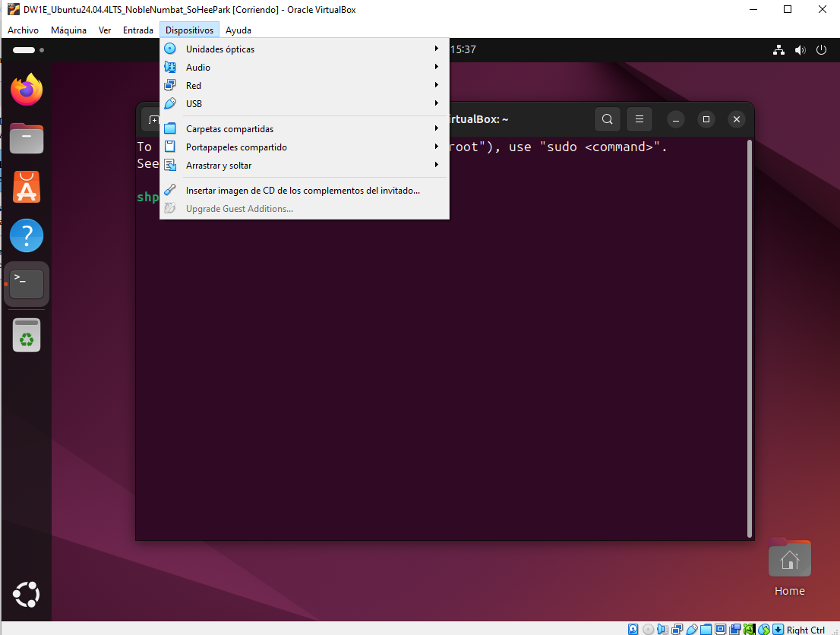Viewport: 840px width, 635px height.
Task: Close the Dispositivos menu via its title
Action: point(189,30)
